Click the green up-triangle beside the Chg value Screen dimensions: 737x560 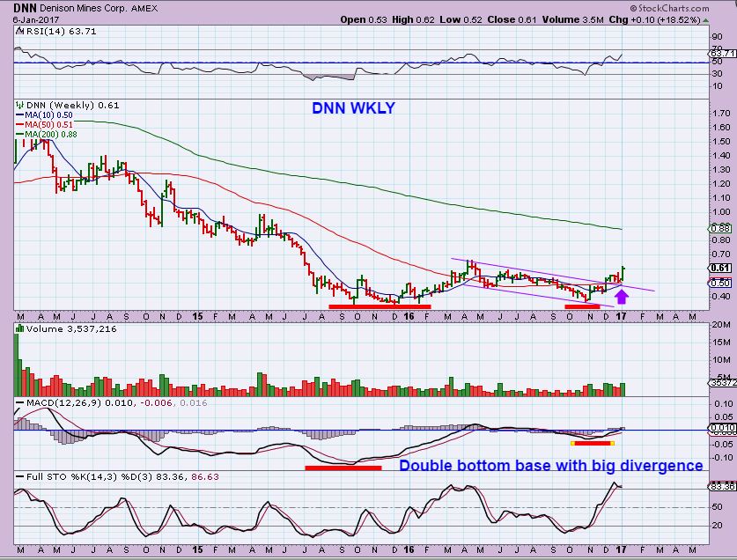(x=706, y=20)
